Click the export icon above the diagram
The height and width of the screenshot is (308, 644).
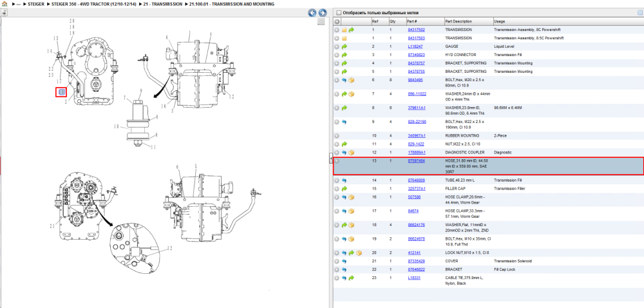4,13
